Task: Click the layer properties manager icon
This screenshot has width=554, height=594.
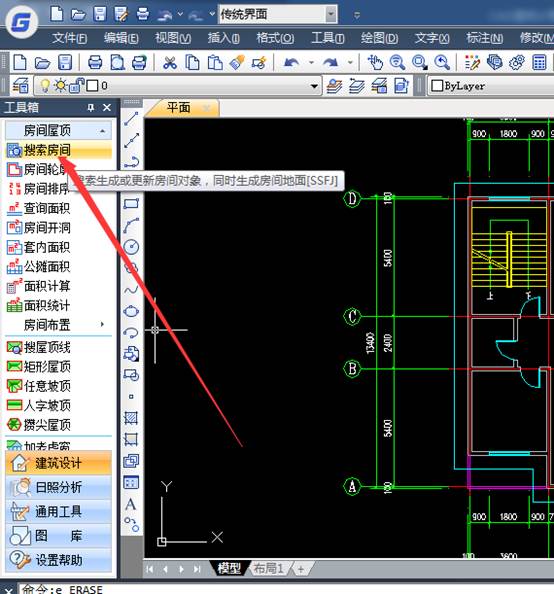Action: click(x=20, y=86)
